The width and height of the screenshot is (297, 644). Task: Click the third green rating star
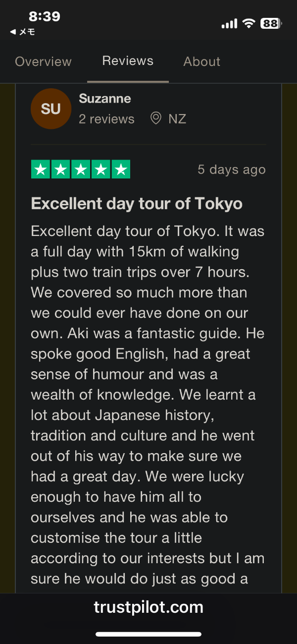(x=81, y=170)
